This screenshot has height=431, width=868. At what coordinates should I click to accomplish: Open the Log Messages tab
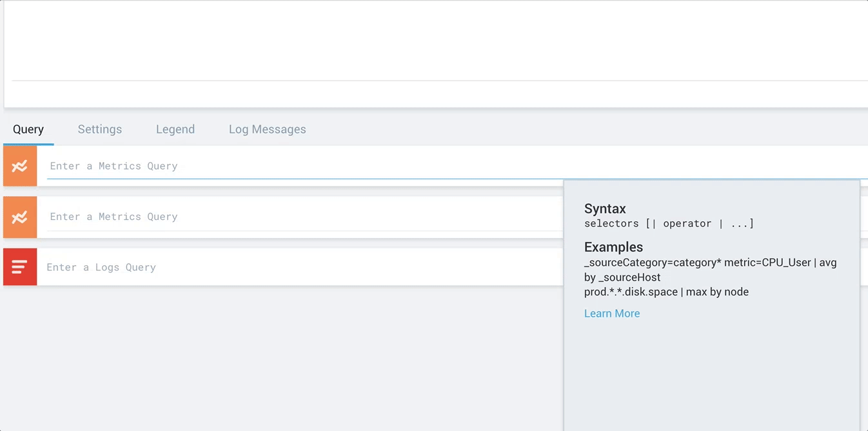tap(268, 129)
